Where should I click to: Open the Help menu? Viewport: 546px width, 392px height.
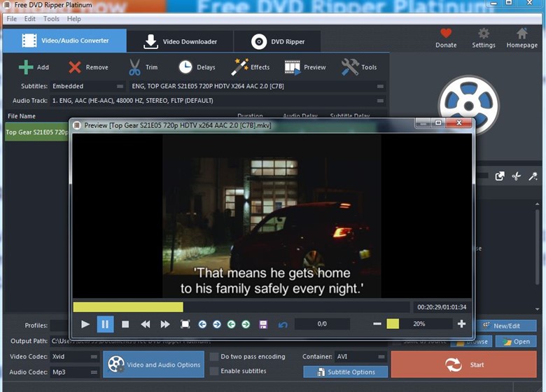pos(73,19)
